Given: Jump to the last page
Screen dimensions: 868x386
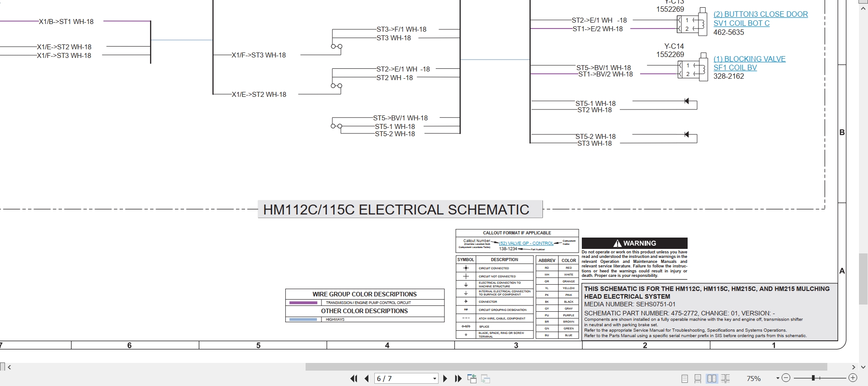Looking at the screenshot, I should click(x=458, y=378).
